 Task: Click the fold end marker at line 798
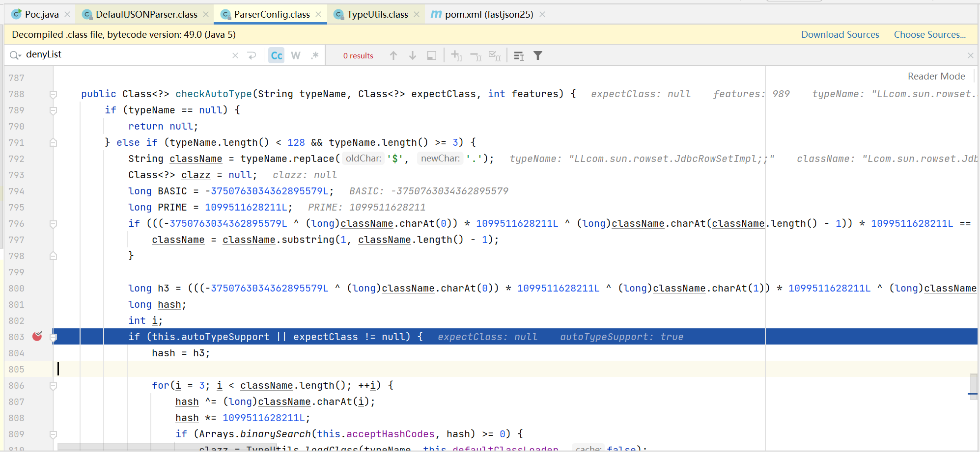(53, 256)
